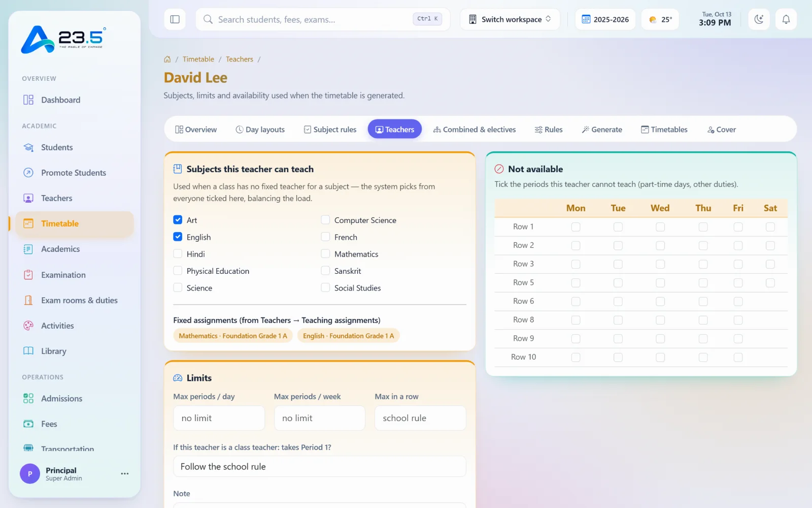
Task: Open Examination clipboard icon
Action: point(28,275)
